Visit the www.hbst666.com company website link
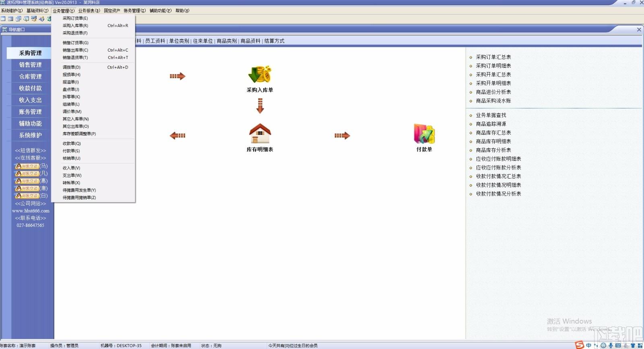The width and height of the screenshot is (644, 349). pos(31,211)
